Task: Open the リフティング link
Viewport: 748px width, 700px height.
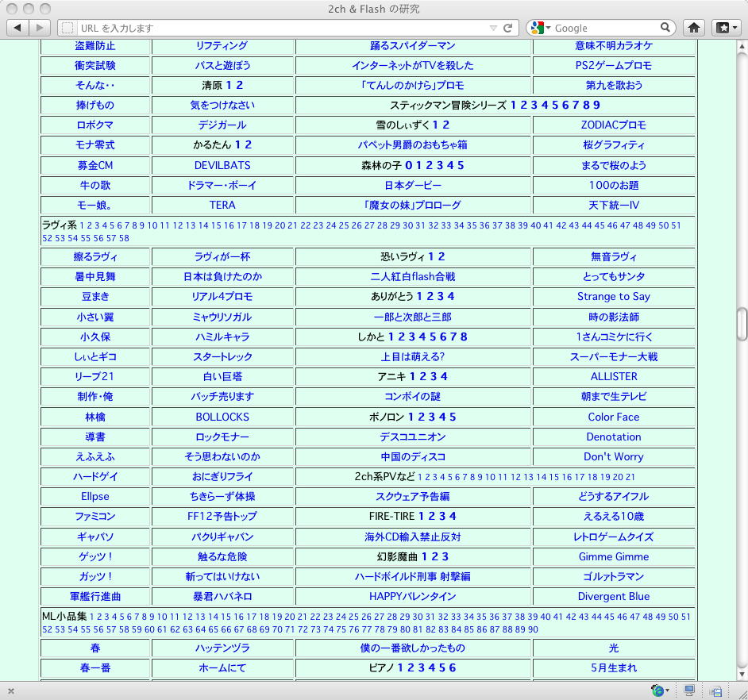Action: 222,46
